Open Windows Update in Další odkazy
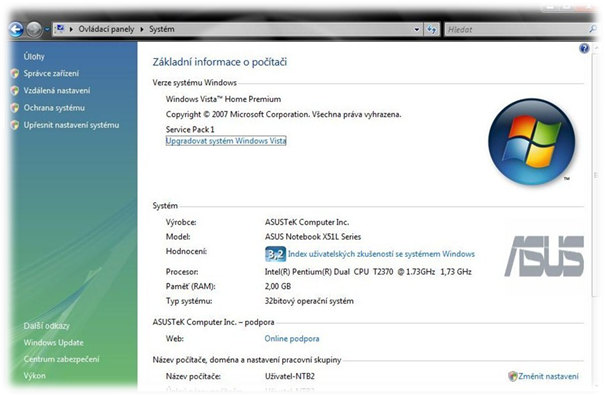605x396 pixels. pyautogui.click(x=53, y=343)
